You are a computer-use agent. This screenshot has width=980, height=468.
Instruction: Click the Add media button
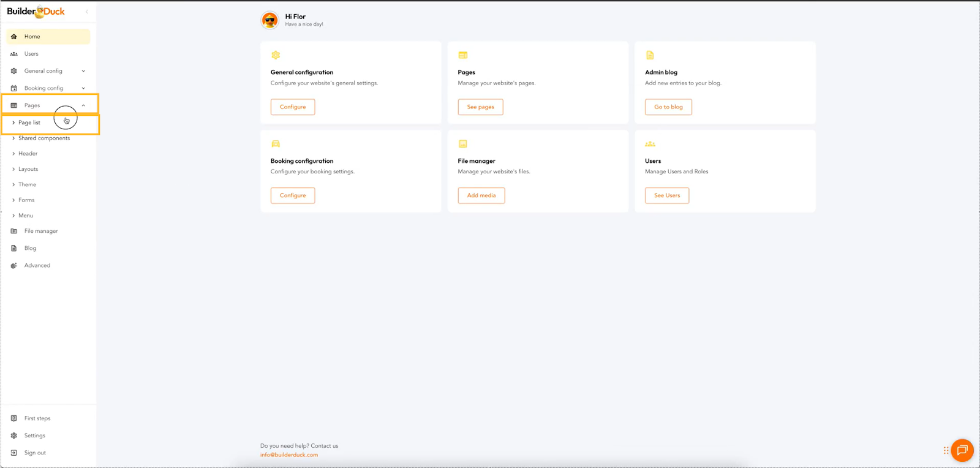click(x=481, y=195)
